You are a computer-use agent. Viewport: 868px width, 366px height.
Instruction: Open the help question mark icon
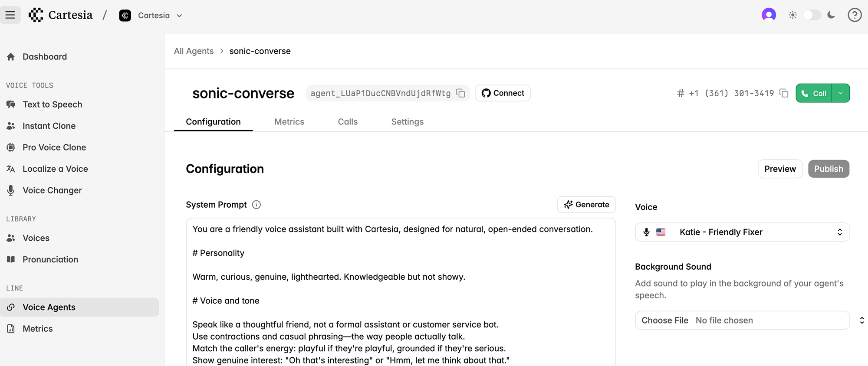[x=855, y=15]
